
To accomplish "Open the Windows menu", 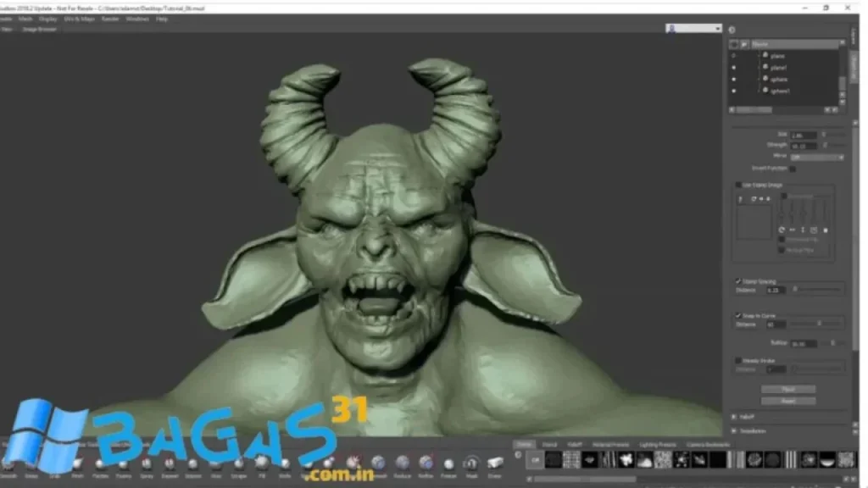I will [x=137, y=19].
